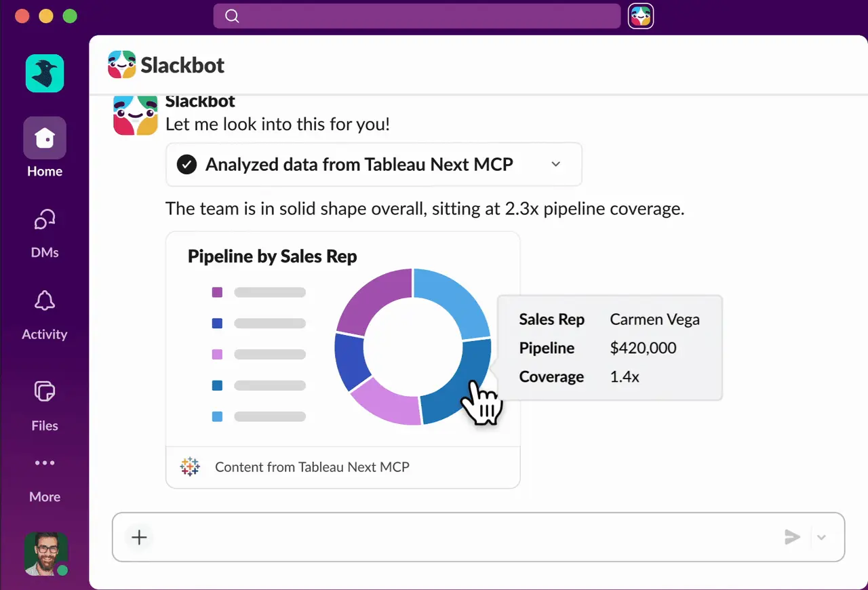This screenshot has width=868, height=590.
Task: Click the workspace bird logo icon
Action: pyautogui.click(x=45, y=73)
